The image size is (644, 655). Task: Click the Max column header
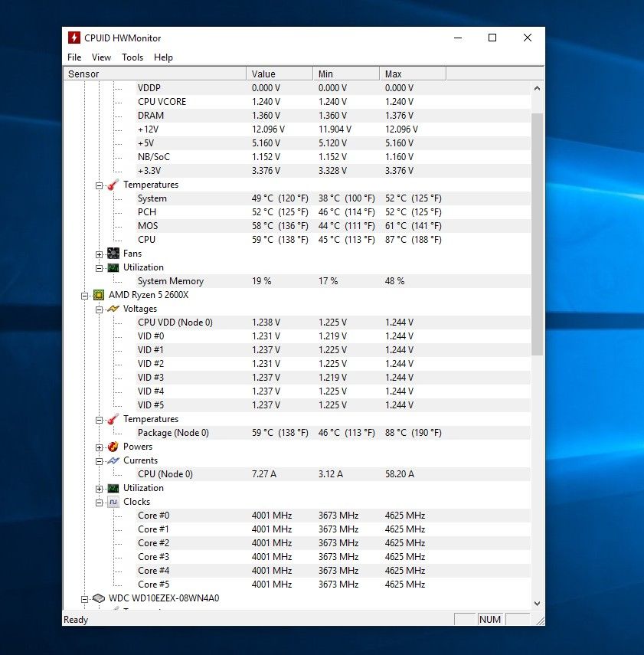[412, 74]
